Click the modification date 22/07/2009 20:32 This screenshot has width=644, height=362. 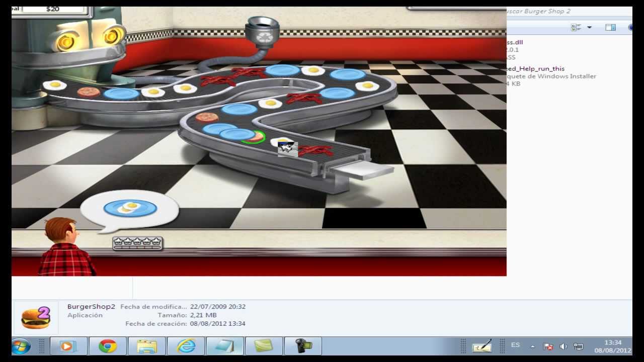[218, 306]
